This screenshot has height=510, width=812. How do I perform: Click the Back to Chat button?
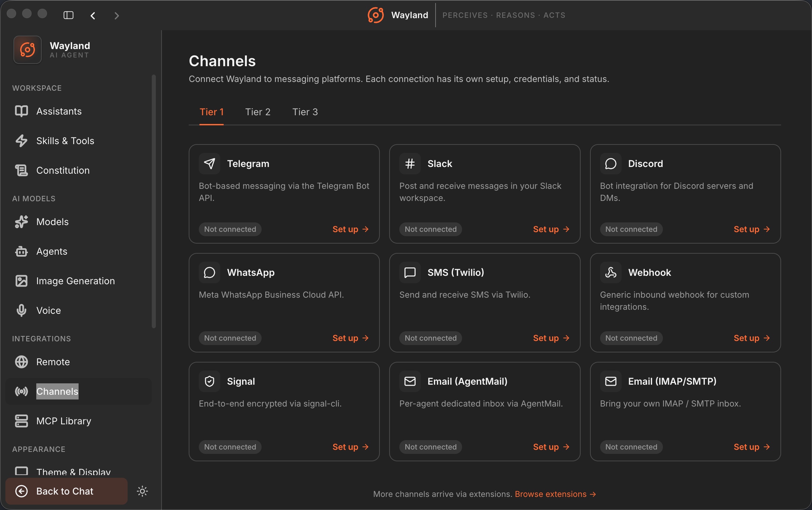coord(66,491)
